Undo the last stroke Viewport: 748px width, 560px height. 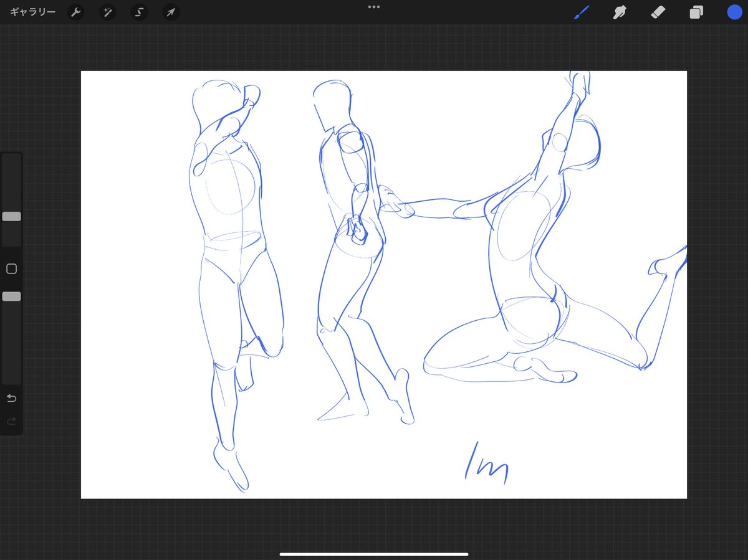[11, 398]
